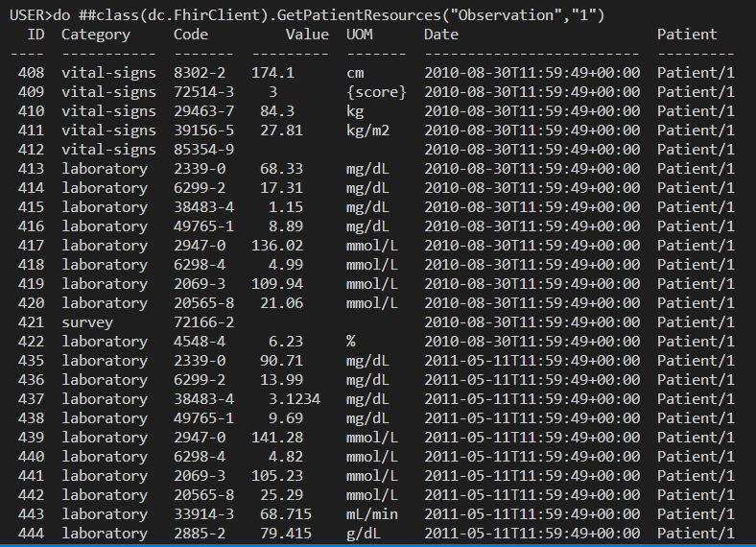The height and width of the screenshot is (547, 756).
Task: Click the Category column header
Action: [96, 35]
